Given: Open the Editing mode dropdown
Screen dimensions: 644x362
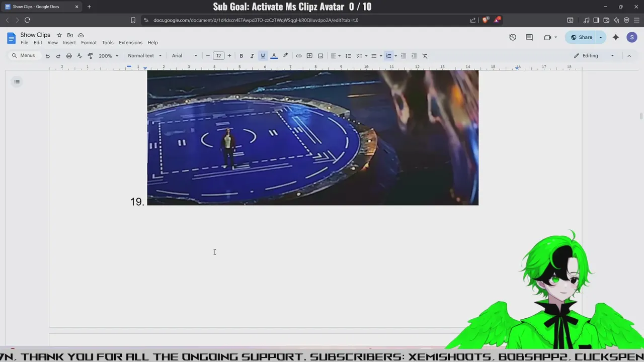Looking at the screenshot, I should 594,56.
